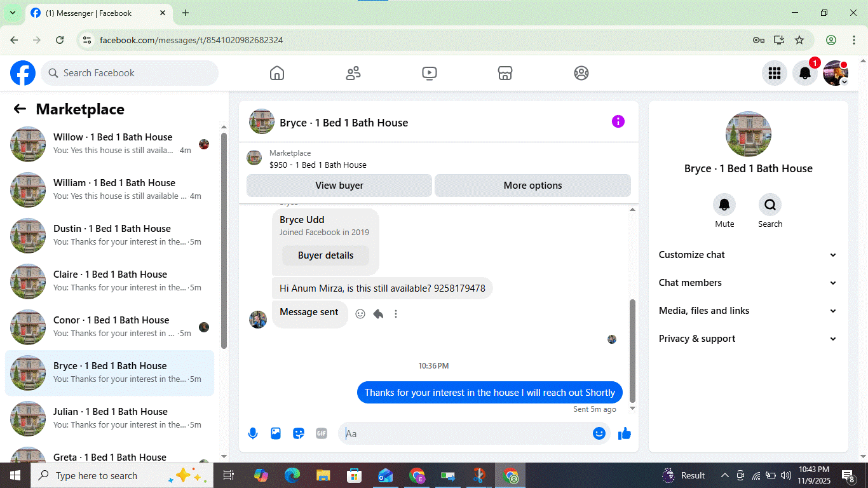
Task: Open the Bryce listing thumbnail in side panel
Action: pos(749,134)
